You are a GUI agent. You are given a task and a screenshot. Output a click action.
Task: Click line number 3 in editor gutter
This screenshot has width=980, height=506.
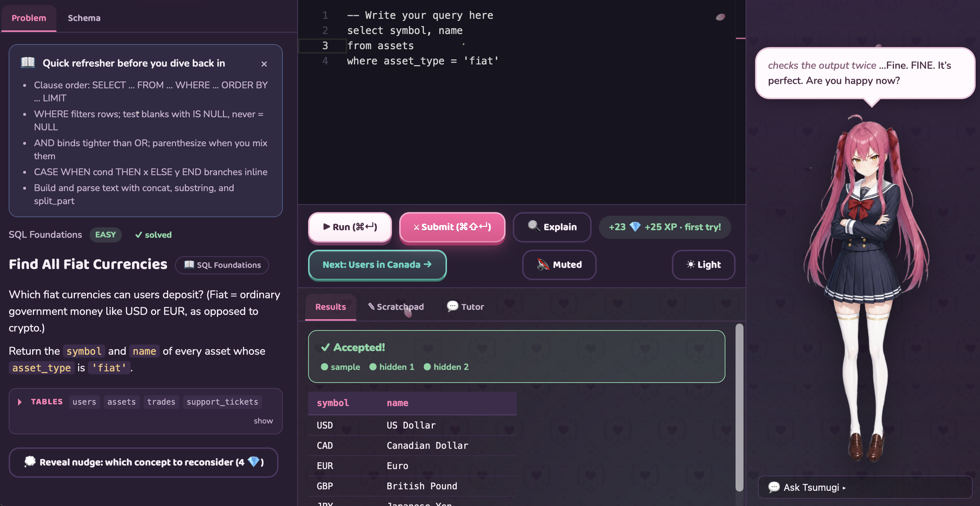tap(325, 46)
